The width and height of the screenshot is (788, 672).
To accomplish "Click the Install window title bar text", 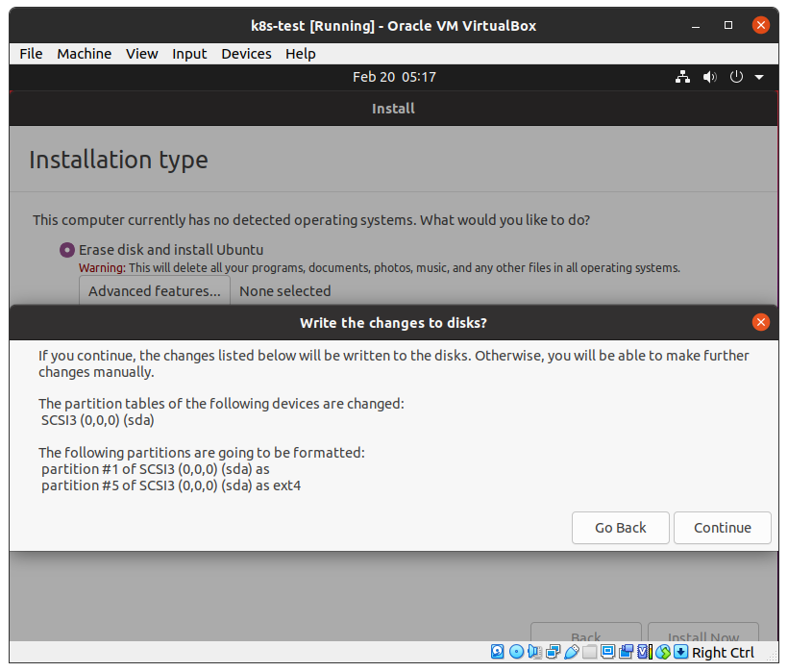I will click(x=393, y=109).
